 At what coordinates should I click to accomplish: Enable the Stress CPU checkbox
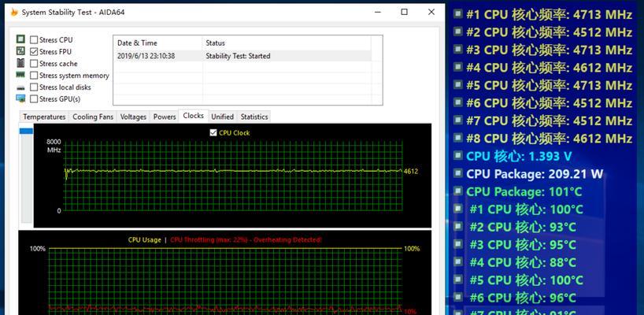click(34, 40)
